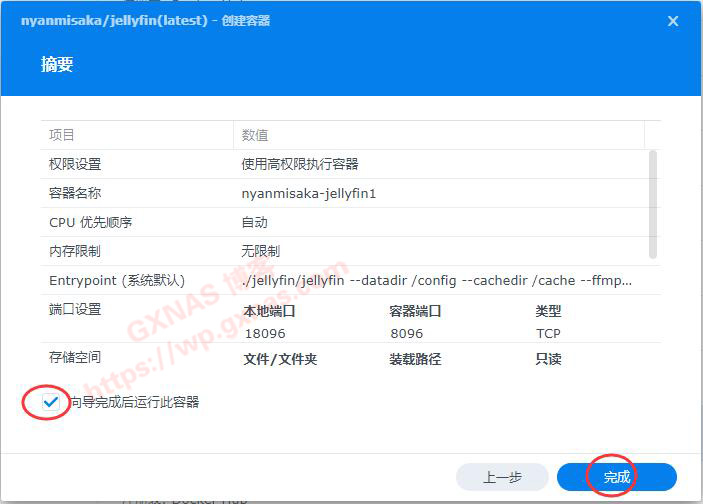The image size is (703, 504).
Task: Select the 内存限制 row
Action: click(x=75, y=251)
